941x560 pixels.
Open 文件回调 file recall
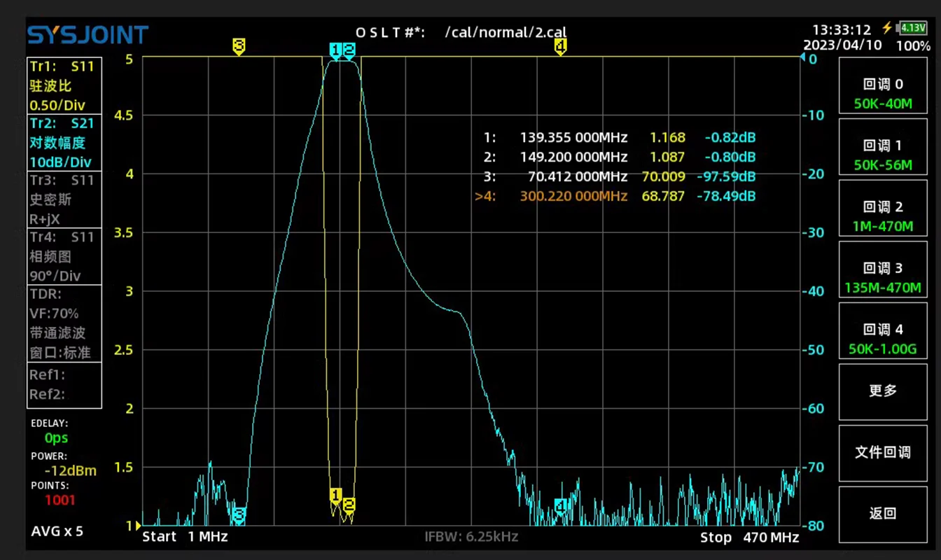click(883, 452)
